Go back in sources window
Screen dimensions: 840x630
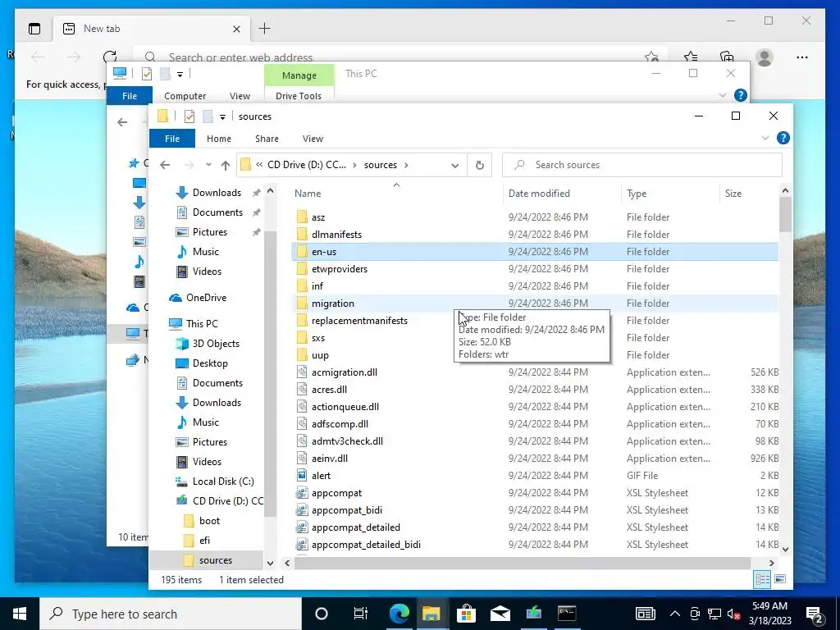(x=165, y=165)
